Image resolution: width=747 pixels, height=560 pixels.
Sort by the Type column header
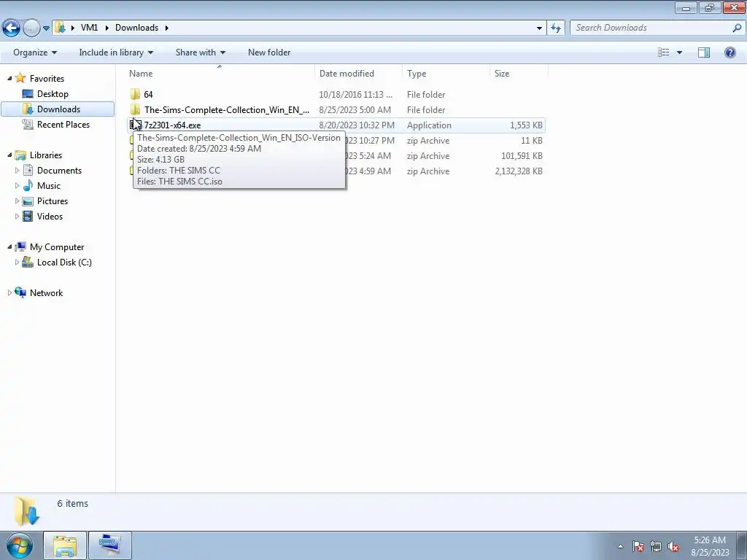point(446,74)
